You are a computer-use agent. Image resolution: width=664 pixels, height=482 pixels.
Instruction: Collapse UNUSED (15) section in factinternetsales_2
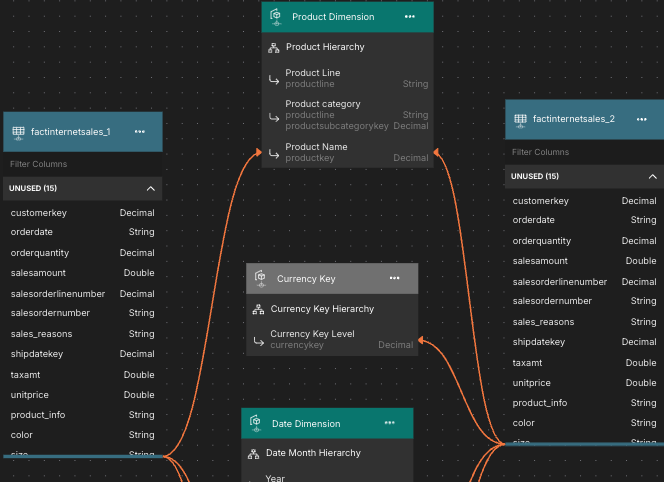click(x=653, y=177)
